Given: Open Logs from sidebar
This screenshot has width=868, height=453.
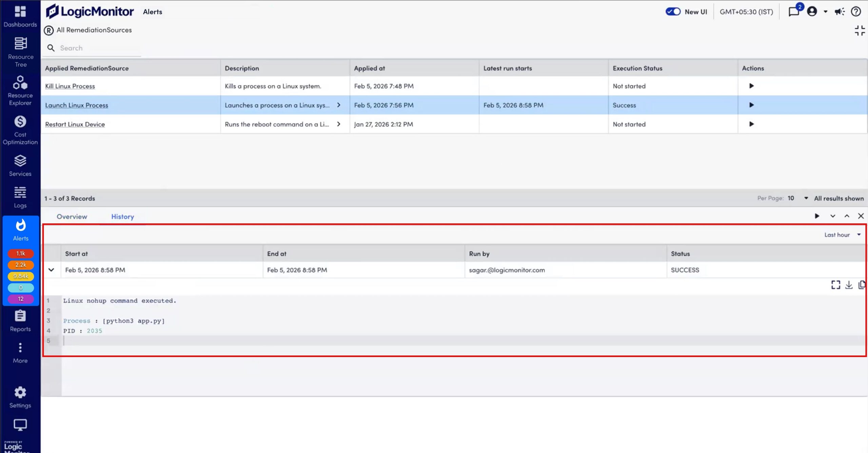Looking at the screenshot, I should coord(20,197).
